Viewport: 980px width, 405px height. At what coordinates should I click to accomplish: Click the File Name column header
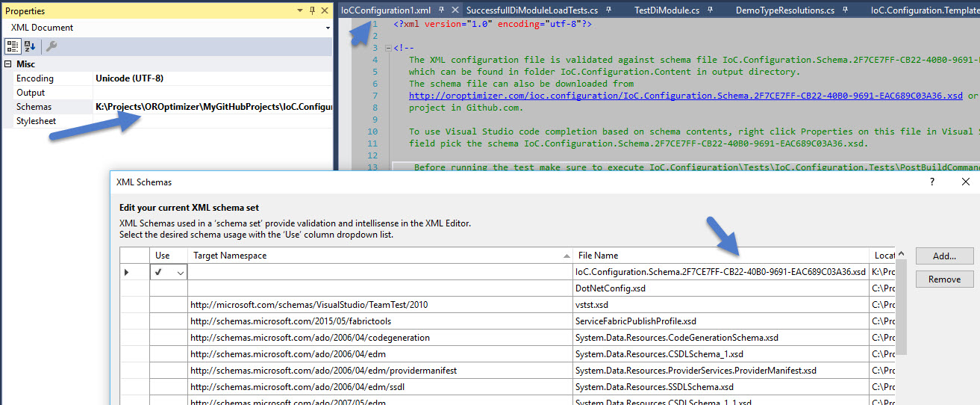click(x=721, y=256)
